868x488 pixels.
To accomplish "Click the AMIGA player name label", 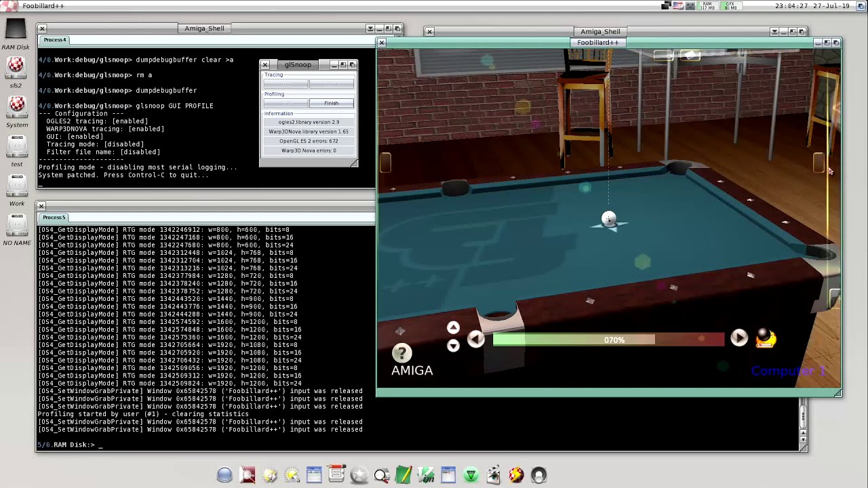I will tap(412, 371).
